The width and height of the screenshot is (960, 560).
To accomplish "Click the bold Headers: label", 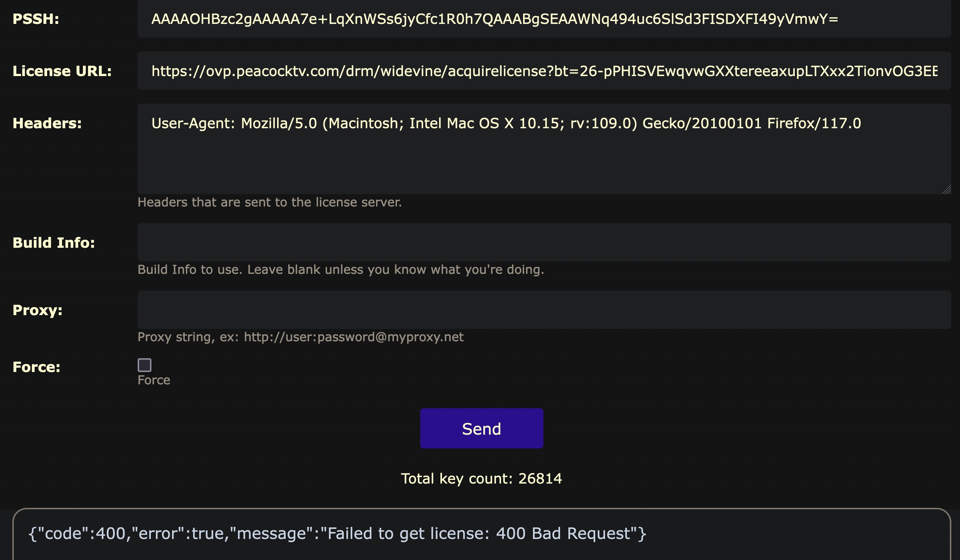I will [x=47, y=124].
